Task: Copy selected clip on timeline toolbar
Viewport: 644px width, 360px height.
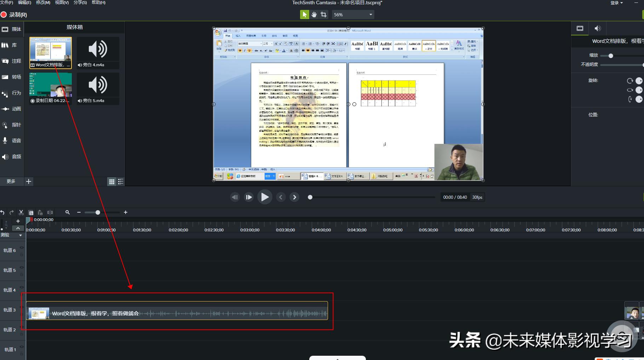Action: coord(31,213)
